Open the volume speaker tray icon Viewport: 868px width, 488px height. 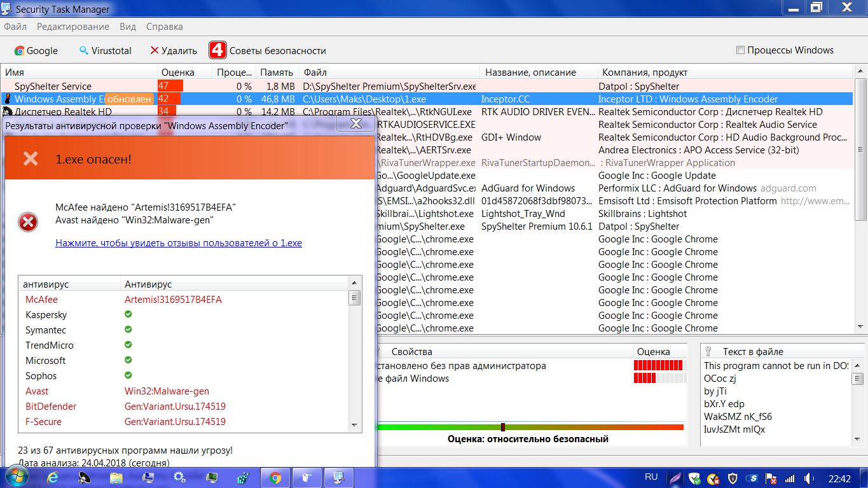(x=809, y=478)
